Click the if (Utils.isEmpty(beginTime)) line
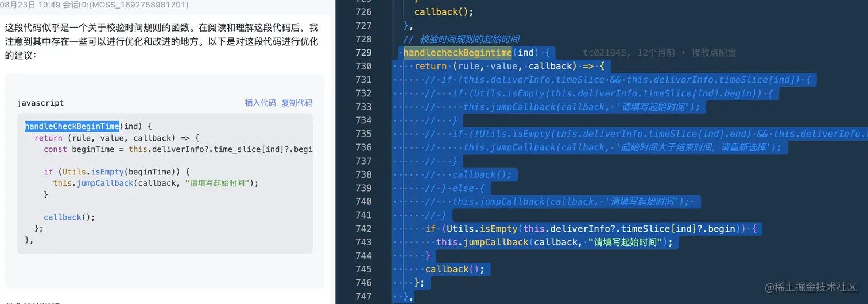Viewport: 868px width, 304px height. [x=117, y=172]
